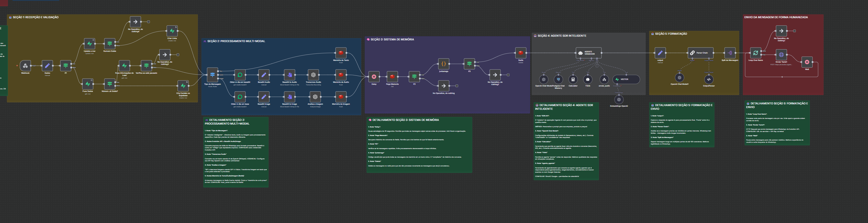Click the Transcreve Áudio OpenAI node
The image size is (868, 223).
coord(313,75)
